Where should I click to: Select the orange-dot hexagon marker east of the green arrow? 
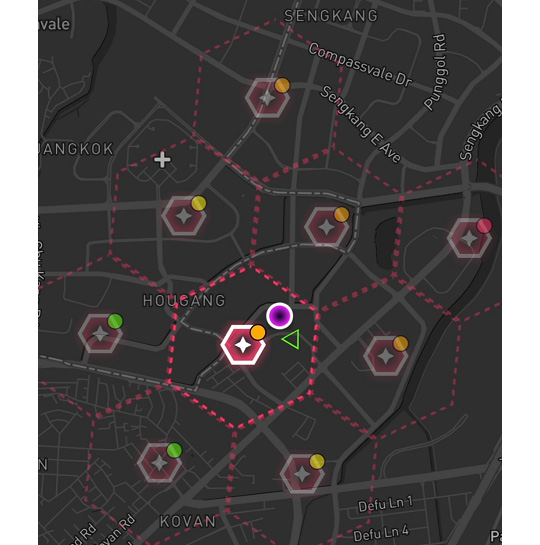click(x=386, y=356)
